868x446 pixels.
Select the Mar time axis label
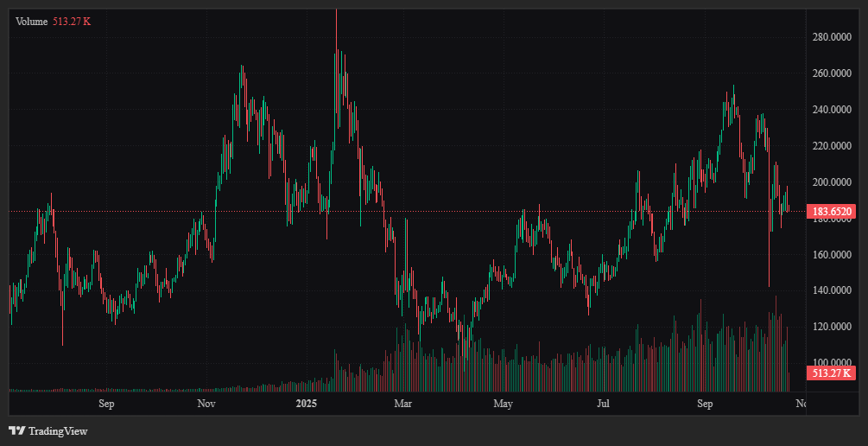pos(402,404)
